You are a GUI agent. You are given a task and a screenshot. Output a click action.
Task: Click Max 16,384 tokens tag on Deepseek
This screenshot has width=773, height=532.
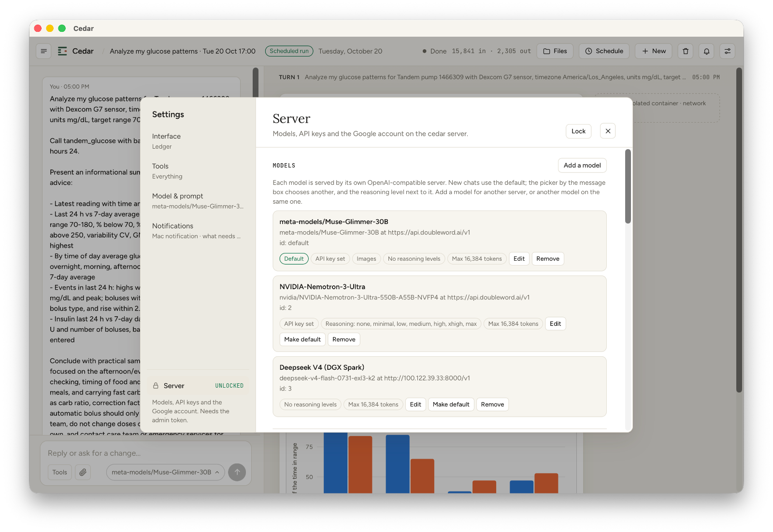pyautogui.click(x=373, y=405)
